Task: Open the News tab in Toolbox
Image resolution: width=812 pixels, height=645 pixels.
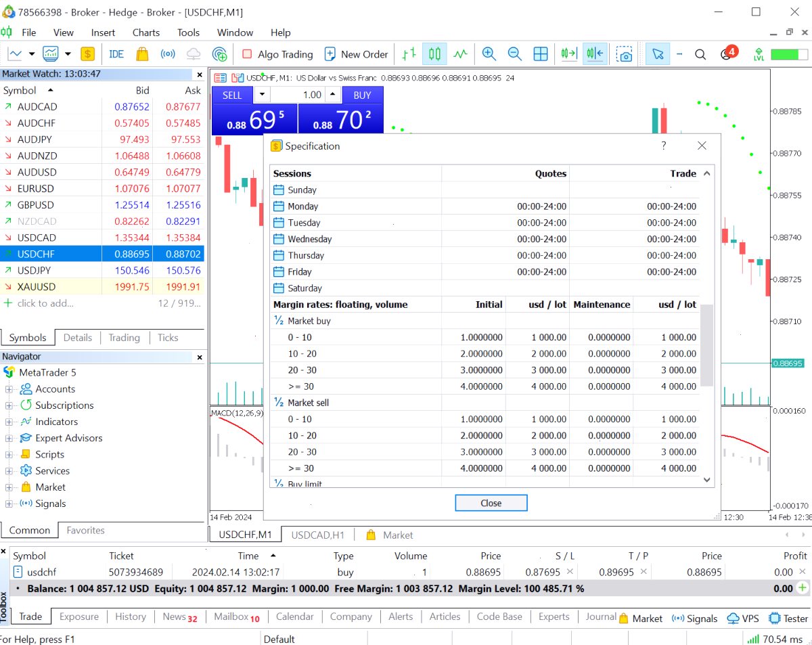Action: pyautogui.click(x=180, y=617)
